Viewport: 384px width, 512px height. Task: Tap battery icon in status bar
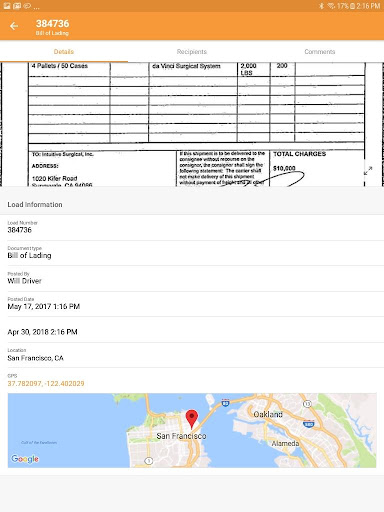352,6
